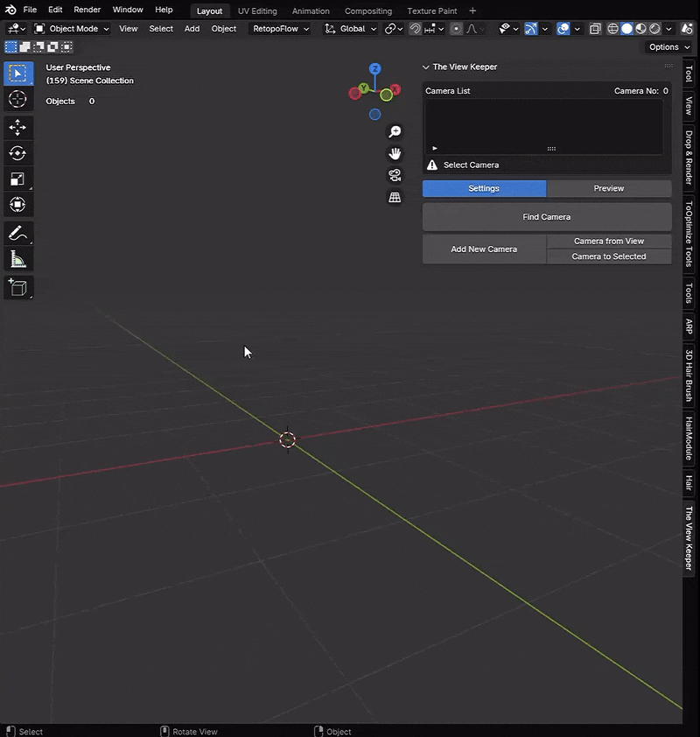The image size is (700, 737).
Task: Switch to Animation workspace tab
Action: pos(311,11)
